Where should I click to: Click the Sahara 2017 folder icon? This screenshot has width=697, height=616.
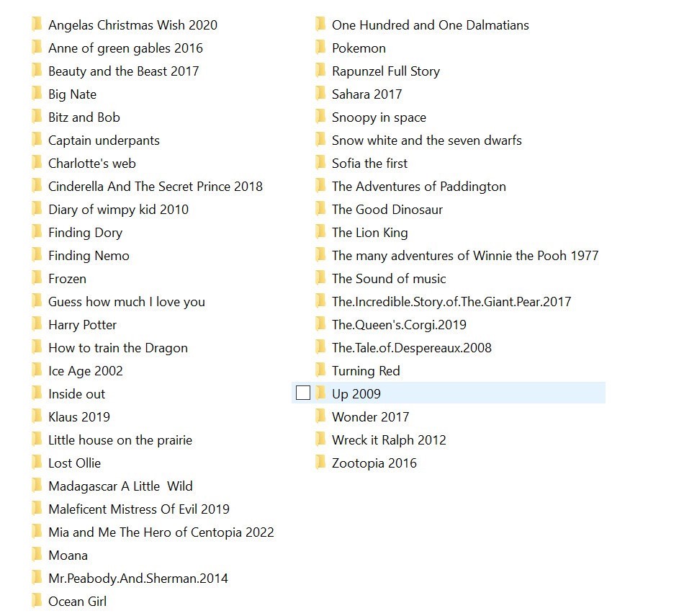click(x=320, y=94)
